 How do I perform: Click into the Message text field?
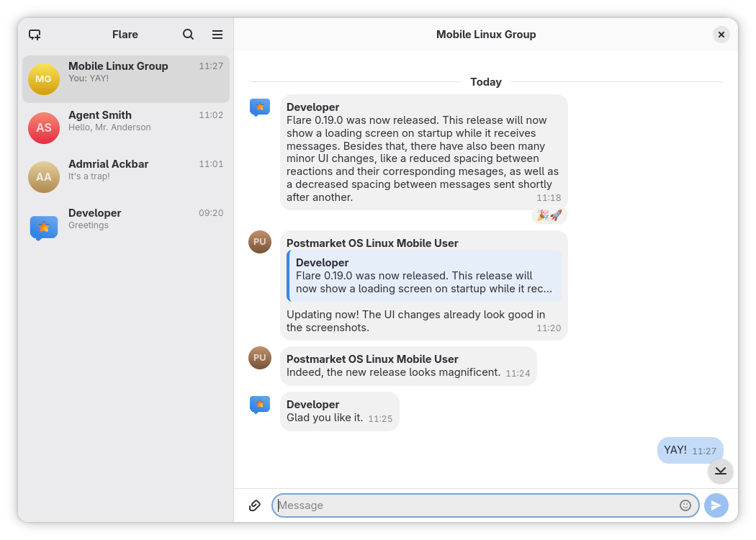(x=475, y=505)
